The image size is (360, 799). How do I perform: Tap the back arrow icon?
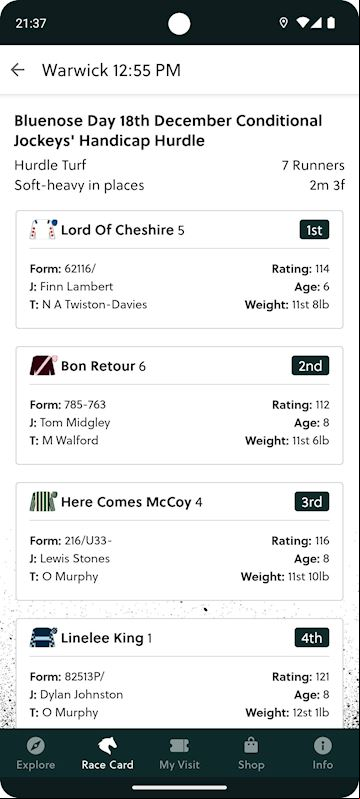[18, 70]
